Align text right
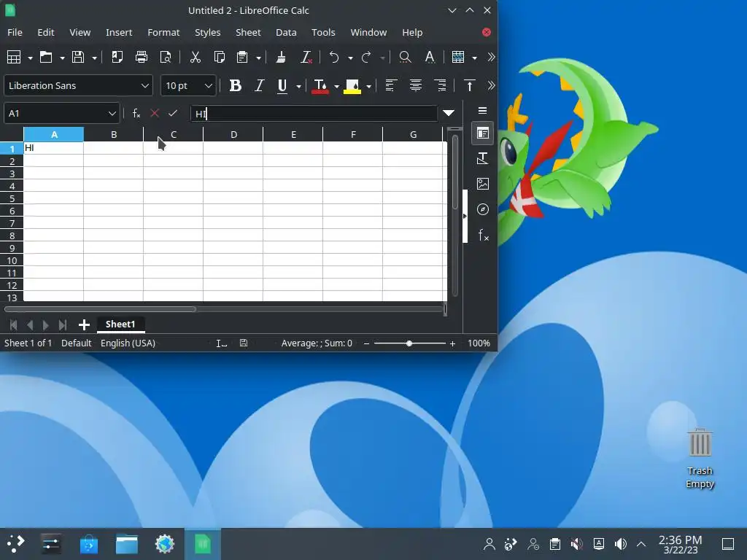 pos(441,86)
